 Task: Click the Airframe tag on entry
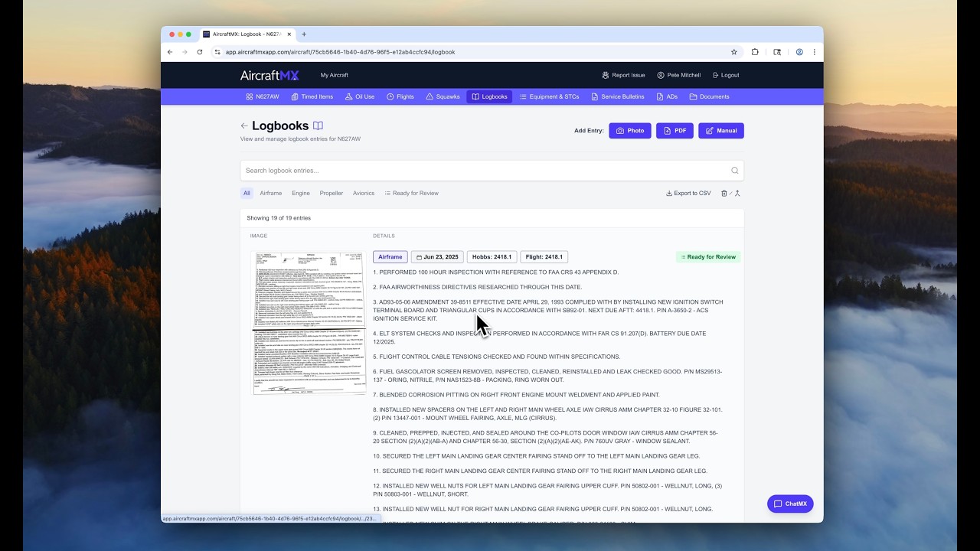pyautogui.click(x=390, y=257)
